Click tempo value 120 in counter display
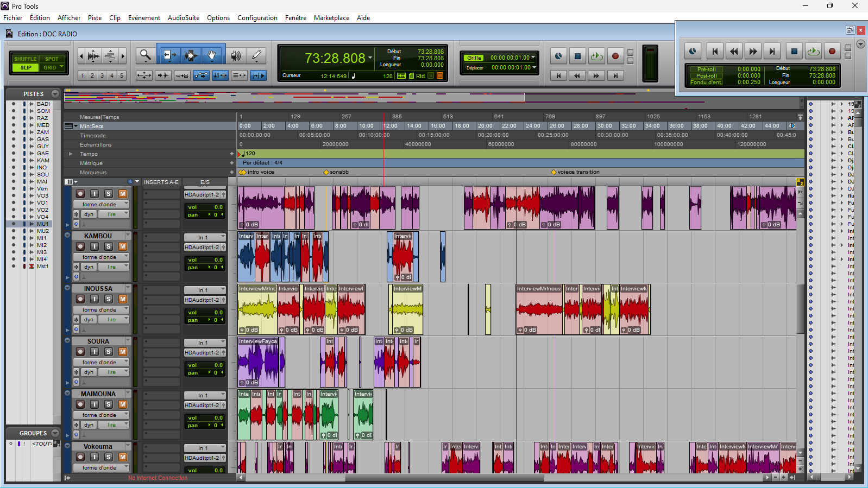 pos(388,76)
